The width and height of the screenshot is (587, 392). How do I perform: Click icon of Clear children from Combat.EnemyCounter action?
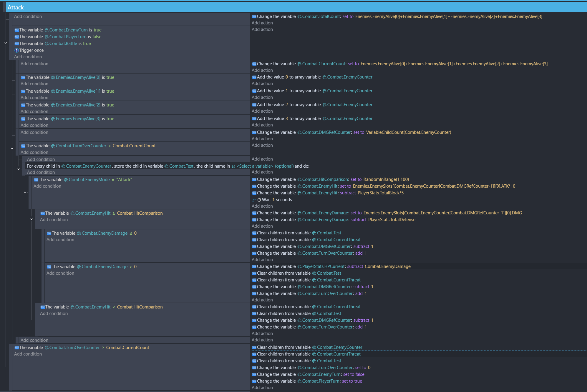[254, 347]
